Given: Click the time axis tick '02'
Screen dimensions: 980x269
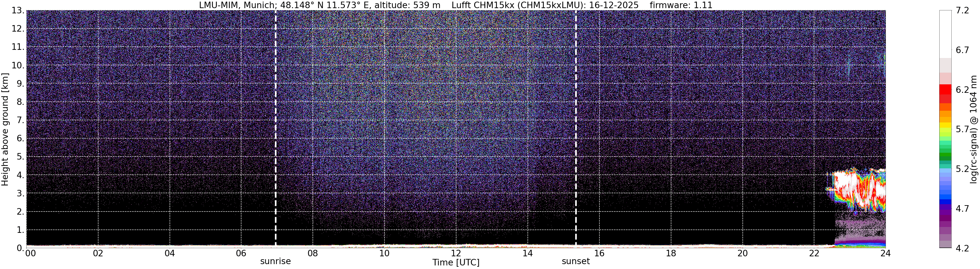Looking at the screenshot, I should coord(98,253).
